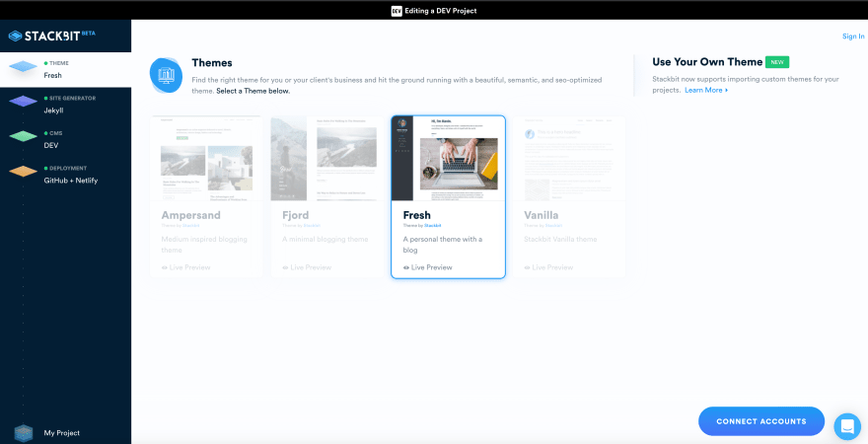Open the Learn More link
The image size is (868, 444).
pyautogui.click(x=706, y=90)
